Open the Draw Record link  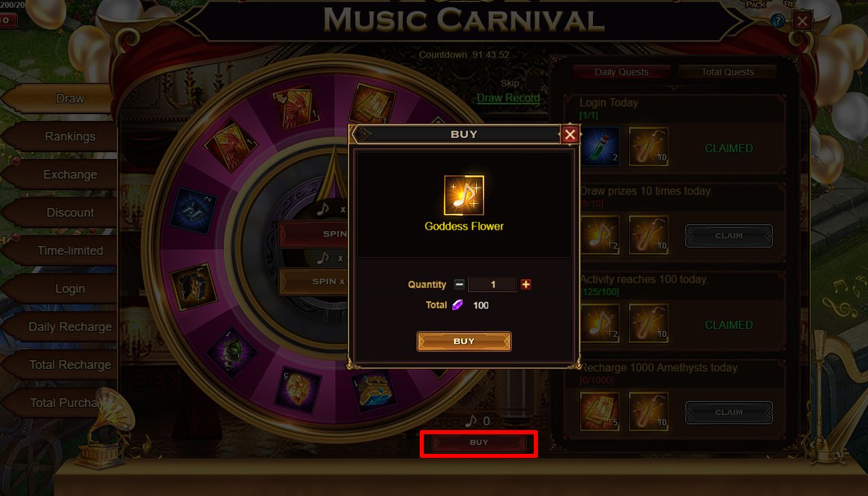click(x=508, y=98)
